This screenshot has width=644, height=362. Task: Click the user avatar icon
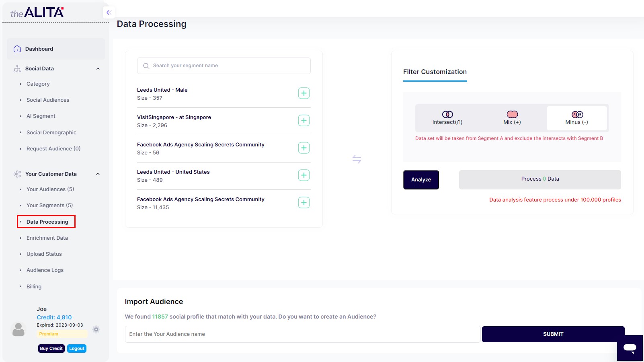[x=18, y=329]
